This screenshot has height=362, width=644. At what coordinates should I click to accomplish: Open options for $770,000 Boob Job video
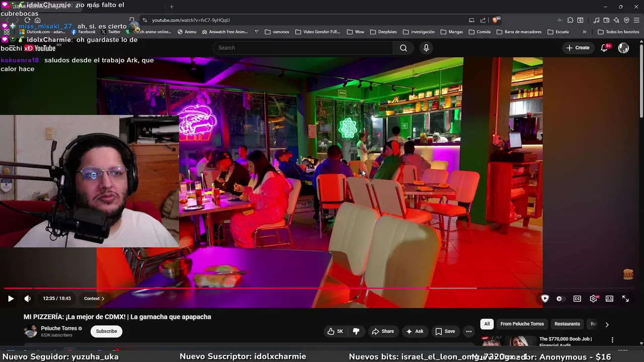[x=612, y=340]
